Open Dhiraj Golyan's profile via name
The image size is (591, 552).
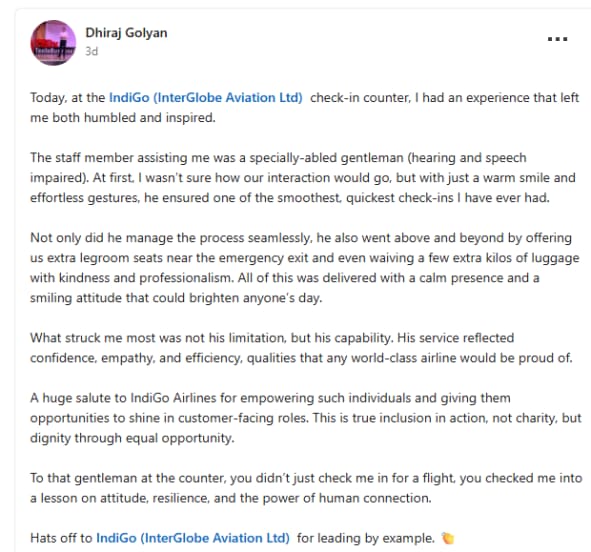[126, 33]
